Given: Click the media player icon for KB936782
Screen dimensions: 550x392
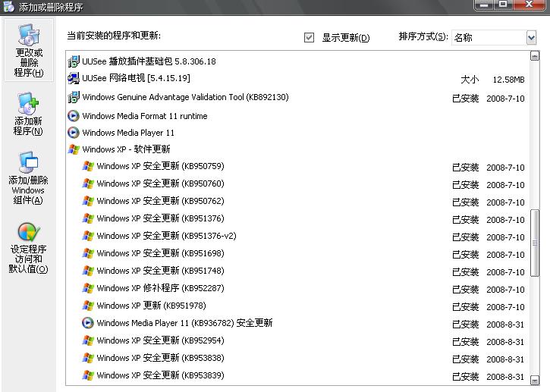Looking at the screenshot, I should 88,323.
